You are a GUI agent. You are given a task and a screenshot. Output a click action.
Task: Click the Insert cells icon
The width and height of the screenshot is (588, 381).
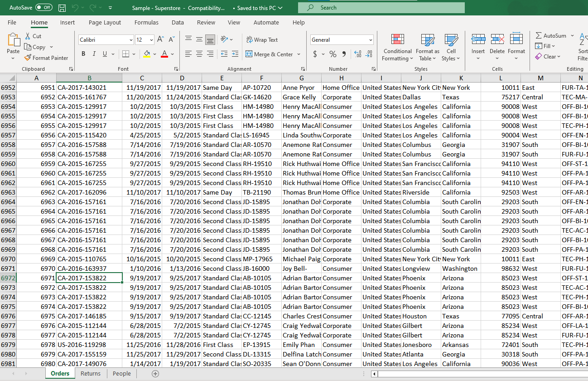pyautogui.click(x=478, y=39)
